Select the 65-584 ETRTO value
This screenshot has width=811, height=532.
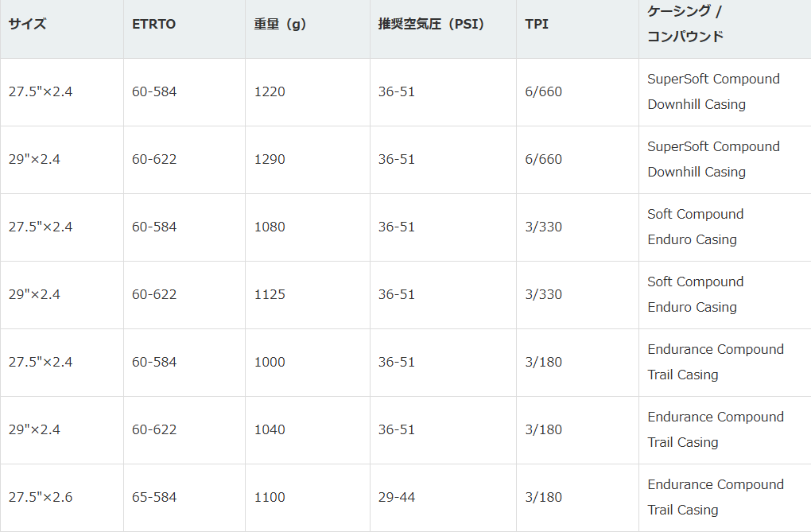tap(154, 497)
